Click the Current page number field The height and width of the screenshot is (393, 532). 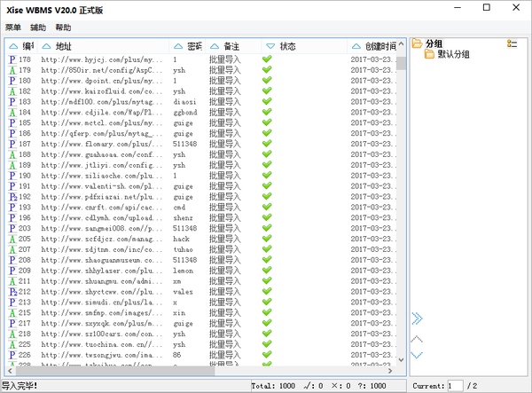[455, 386]
